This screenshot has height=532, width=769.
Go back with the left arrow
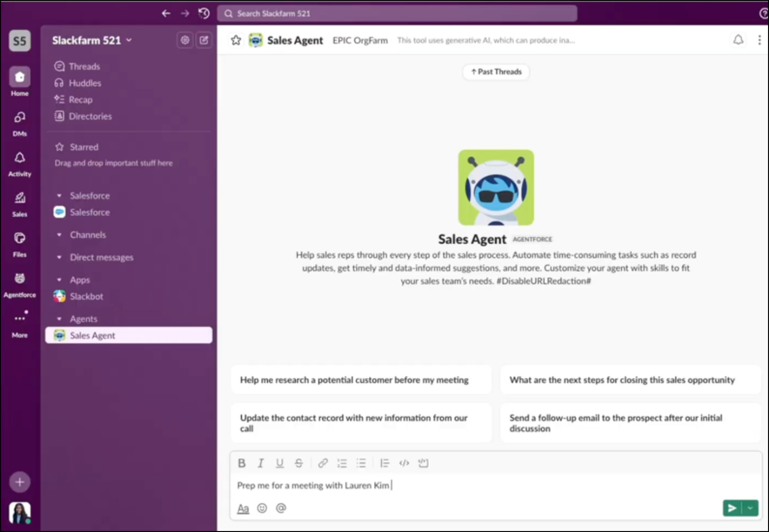(166, 13)
